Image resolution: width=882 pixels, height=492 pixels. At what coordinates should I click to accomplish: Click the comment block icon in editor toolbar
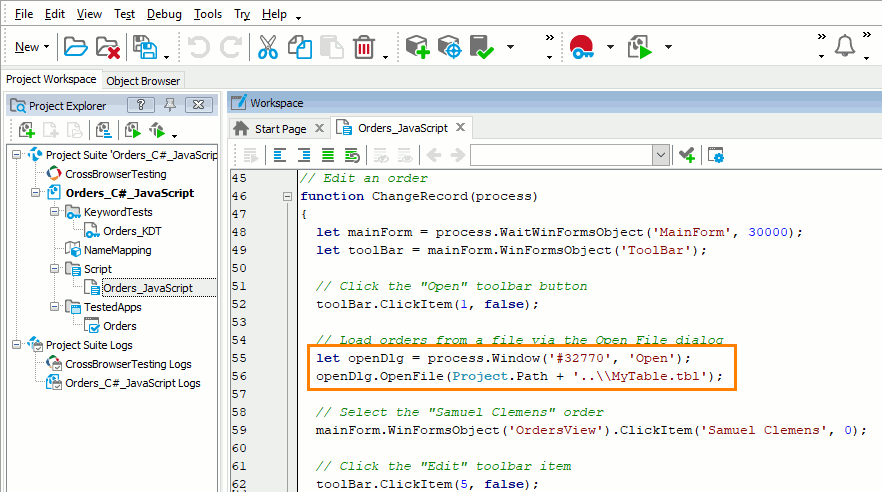[x=328, y=155]
